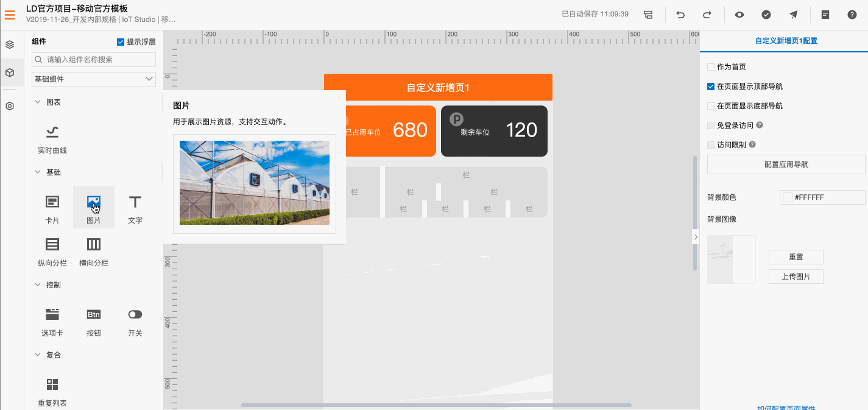
Task: Select the 图片 image component
Action: coord(94,208)
